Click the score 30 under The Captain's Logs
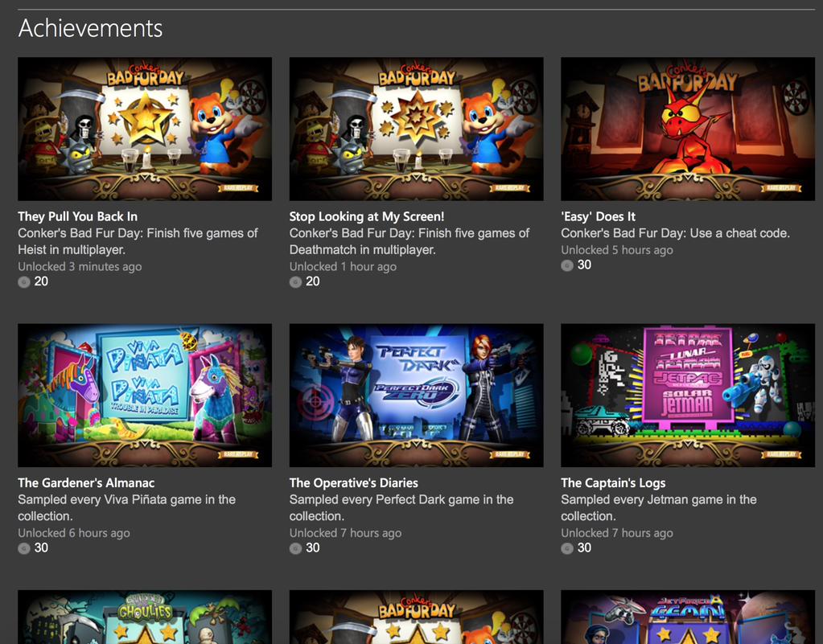 (x=584, y=548)
